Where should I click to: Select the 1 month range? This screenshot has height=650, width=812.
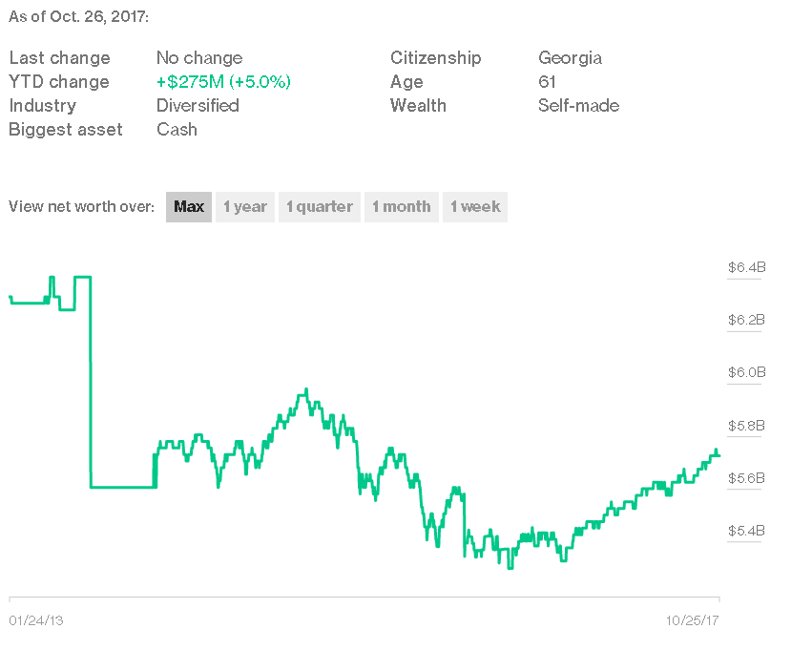point(402,207)
